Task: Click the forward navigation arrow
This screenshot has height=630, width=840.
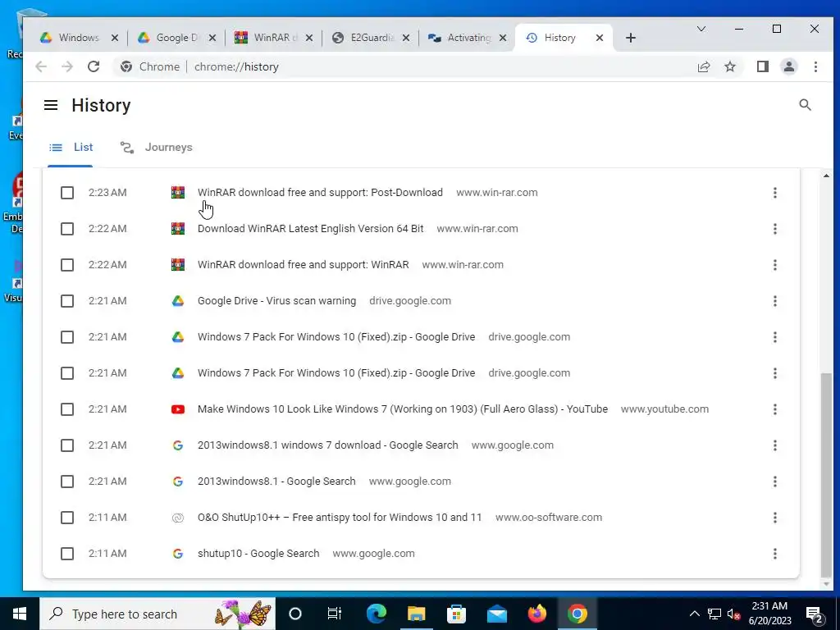Action: point(67,66)
